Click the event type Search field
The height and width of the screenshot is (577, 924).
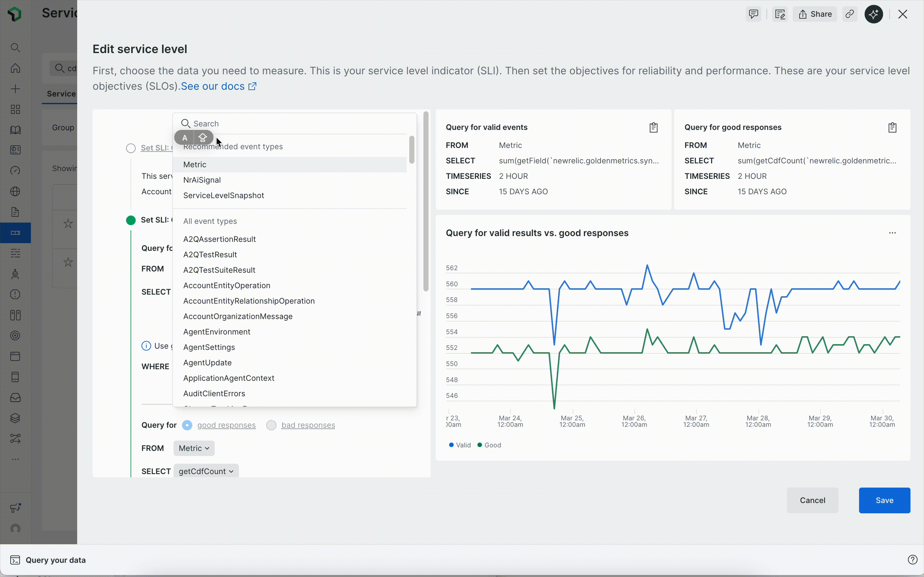point(294,124)
